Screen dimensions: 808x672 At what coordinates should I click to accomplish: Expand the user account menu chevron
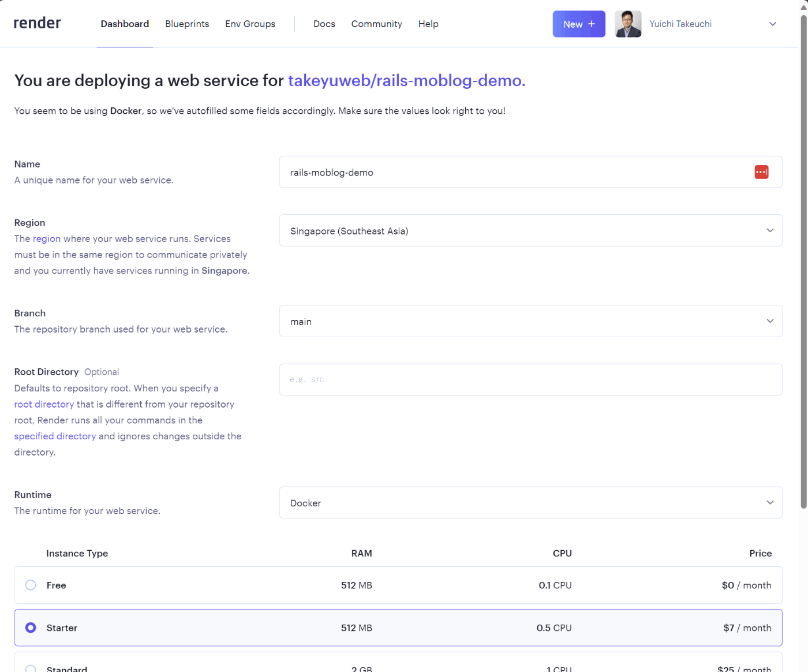coord(773,24)
